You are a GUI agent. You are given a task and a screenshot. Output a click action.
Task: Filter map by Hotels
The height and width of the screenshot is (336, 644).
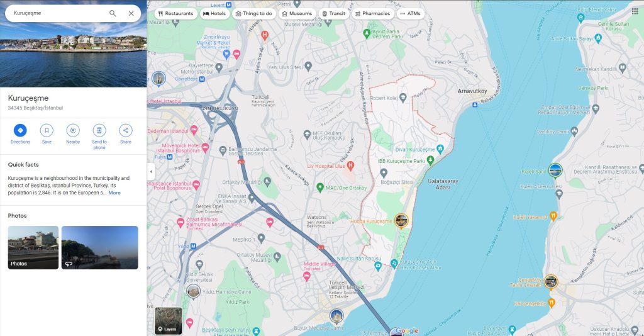214,14
